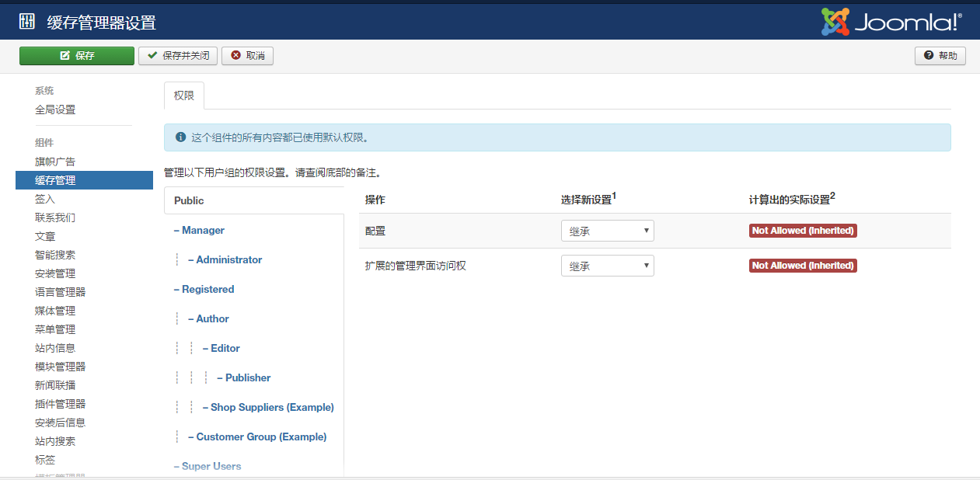Open 全局设置 from the sidebar
The width and height of the screenshot is (980, 480).
[55, 110]
